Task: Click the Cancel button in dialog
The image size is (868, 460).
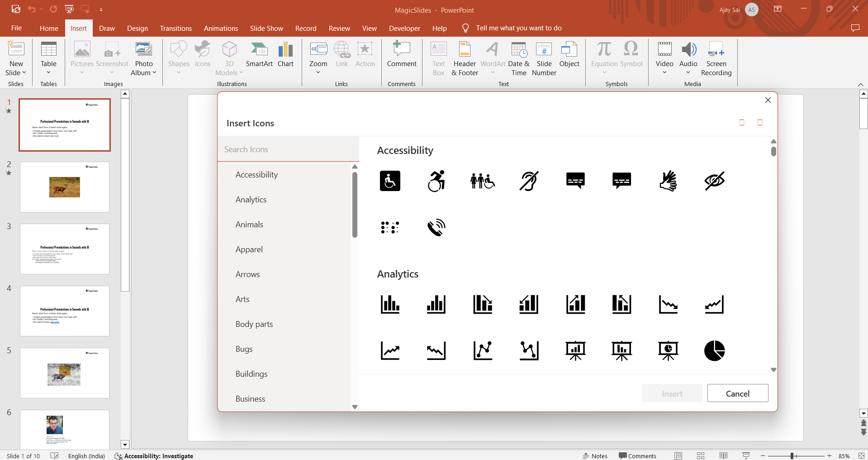Action: tap(737, 393)
